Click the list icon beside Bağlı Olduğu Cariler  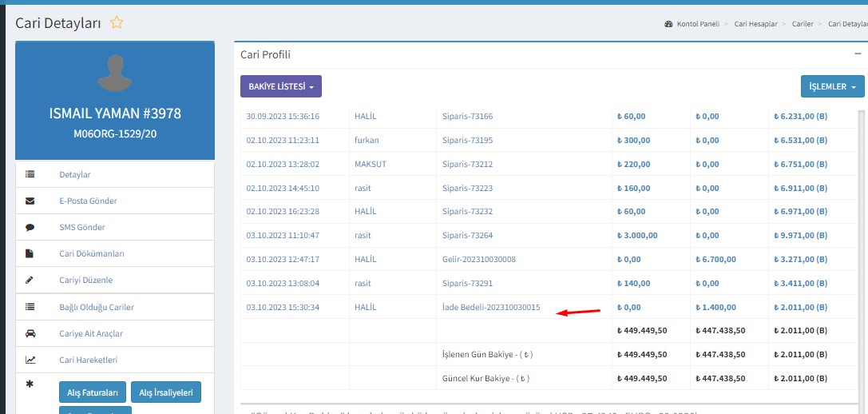click(x=30, y=307)
